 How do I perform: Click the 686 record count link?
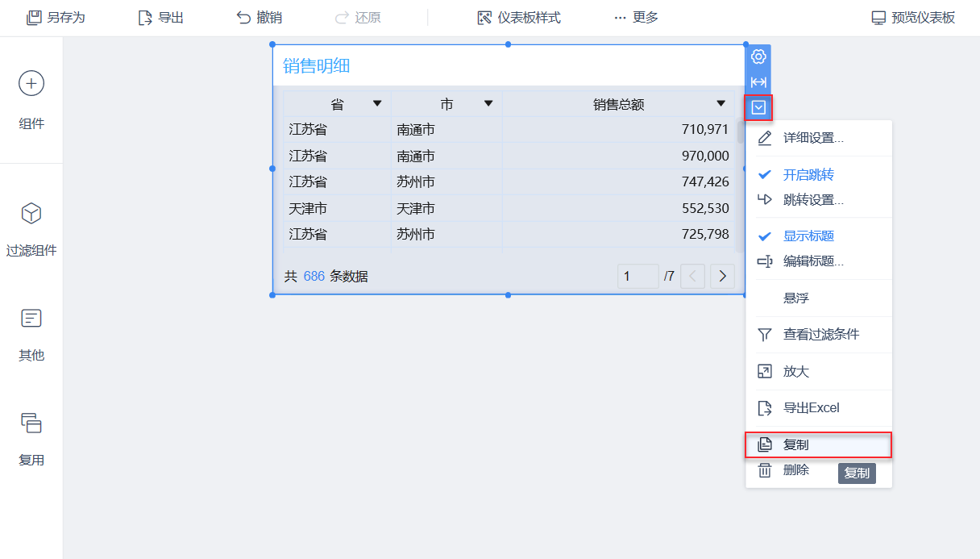point(314,276)
